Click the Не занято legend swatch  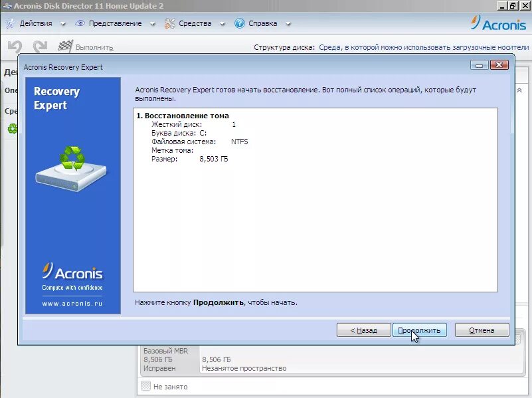(145, 386)
